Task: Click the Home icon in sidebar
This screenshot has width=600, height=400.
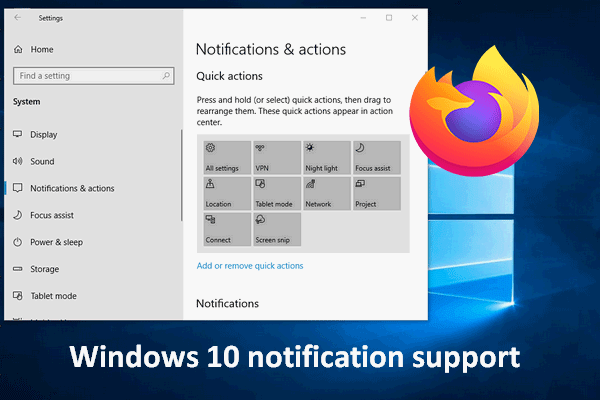Action: pyautogui.click(x=18, y=49)
